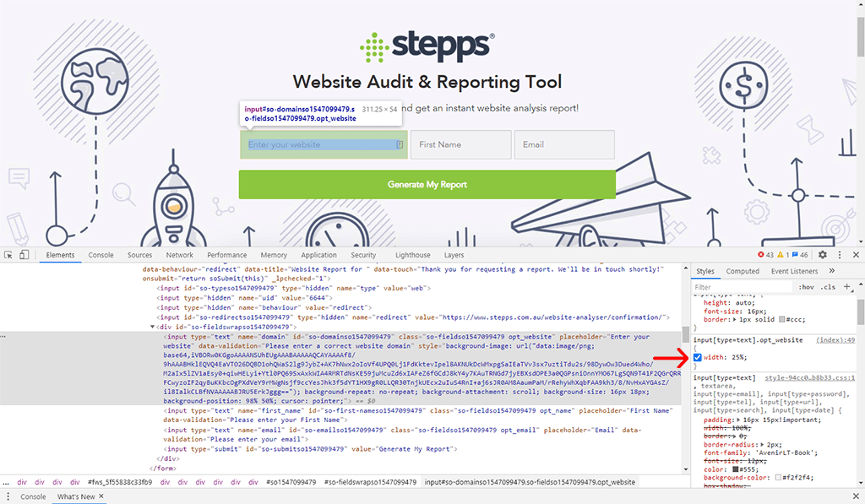Screen dimensions: 865x504
Task: Click the First Name input field
Action: pyautogui.click(x=460, y=144)
